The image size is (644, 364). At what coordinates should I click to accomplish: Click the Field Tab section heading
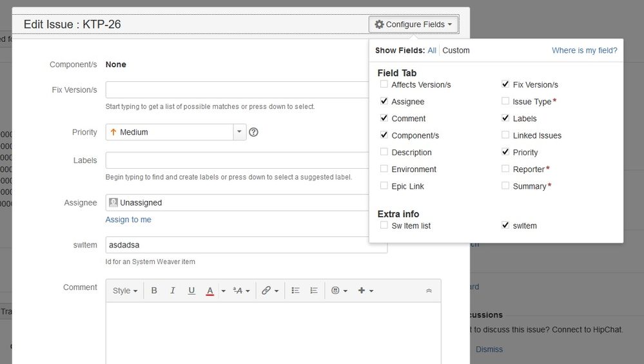pos(396,73)
